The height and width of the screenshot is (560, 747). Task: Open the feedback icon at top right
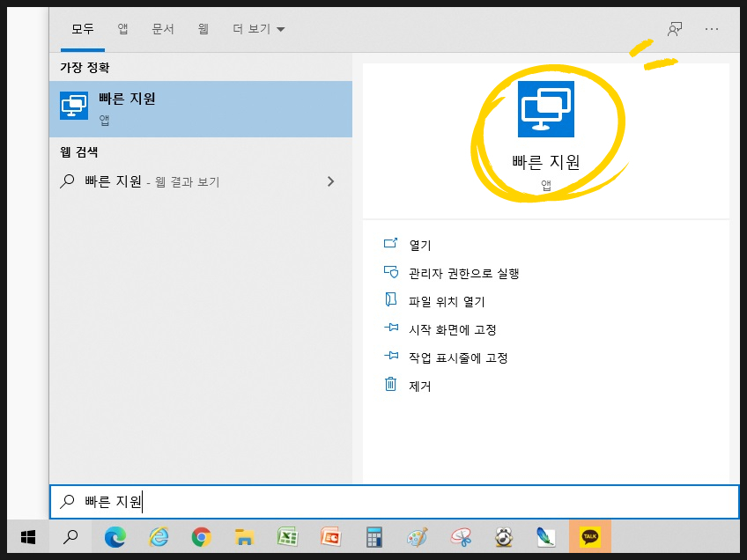tap(675, 29)
